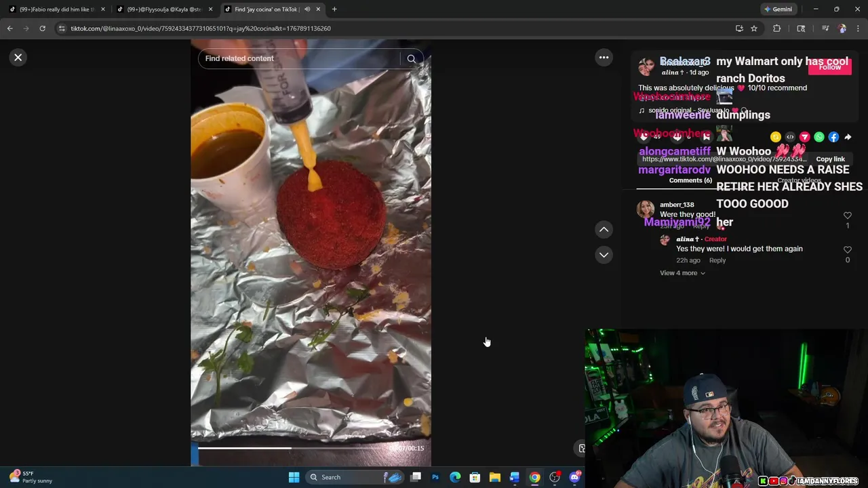This screenshot has width=868, height=488.
Task: Launch Photoshop from taskbar
Action: pyautogui.click(x=435, y=477)
